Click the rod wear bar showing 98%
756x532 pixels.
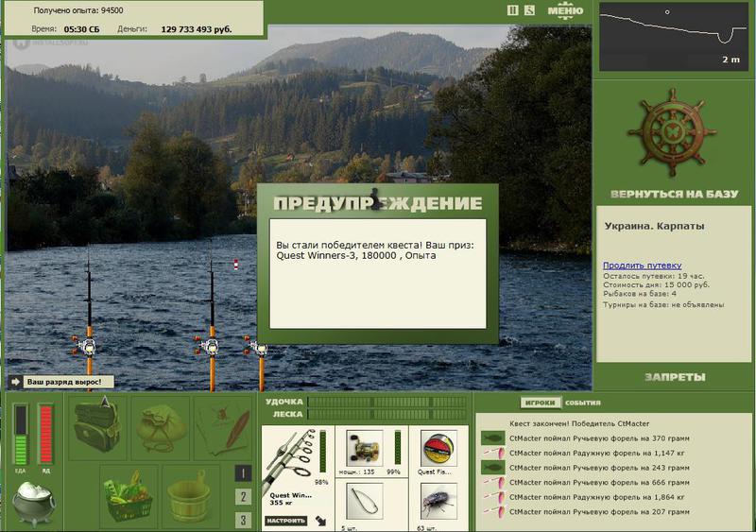coord(323,452)
